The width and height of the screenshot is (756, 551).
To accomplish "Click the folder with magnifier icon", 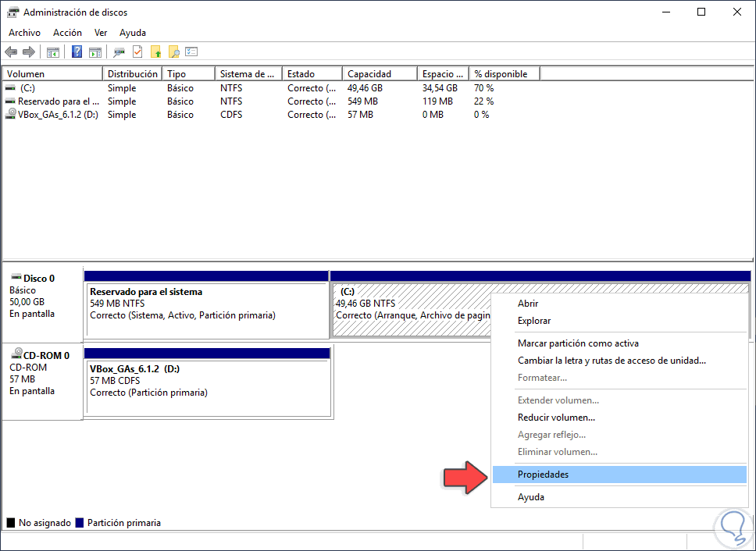I will pyautogui.click(x=173, y=52).
